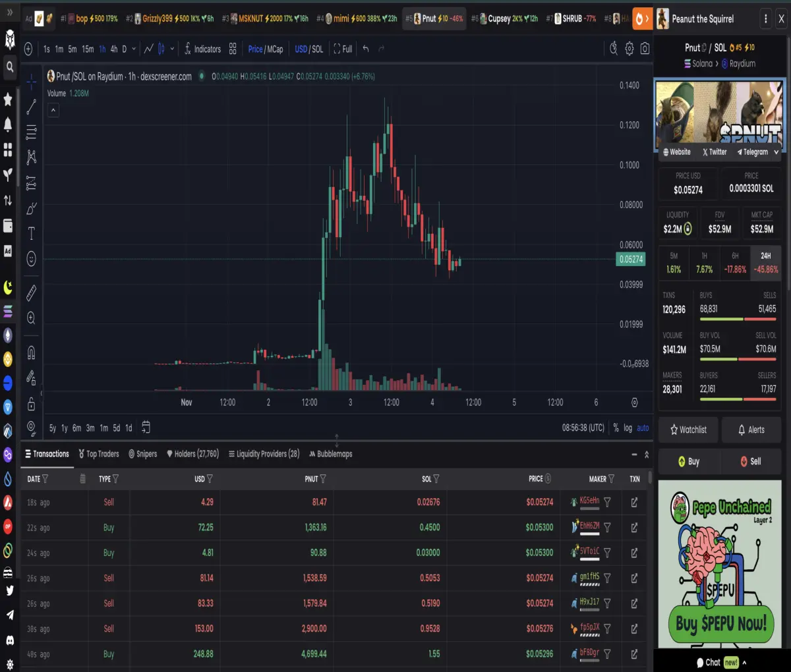Switch chart currency USD / SOL

tap(308, 49)
